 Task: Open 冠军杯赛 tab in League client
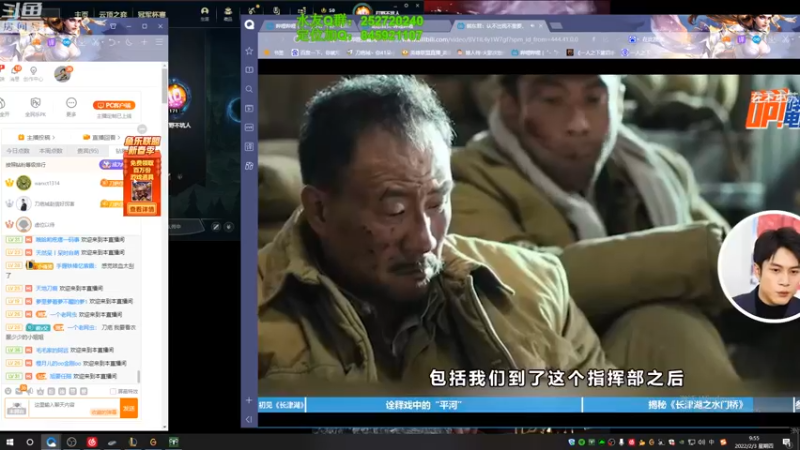coord(152,14)
